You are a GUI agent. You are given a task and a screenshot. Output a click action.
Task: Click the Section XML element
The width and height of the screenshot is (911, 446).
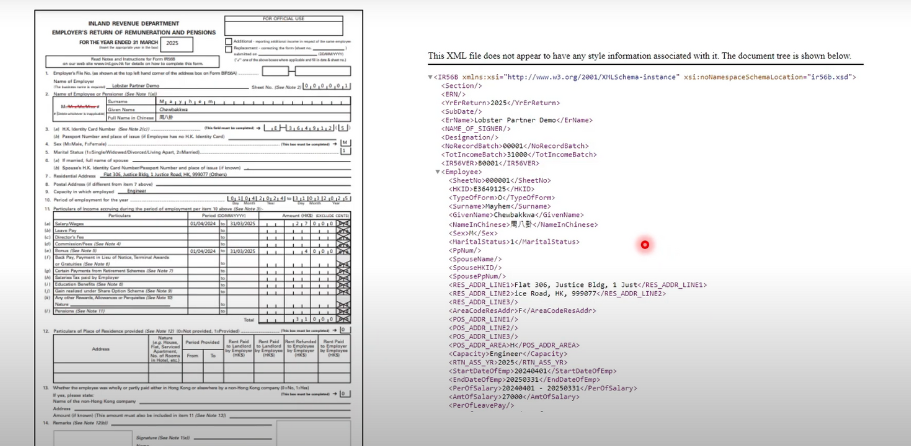click(462, 85)
